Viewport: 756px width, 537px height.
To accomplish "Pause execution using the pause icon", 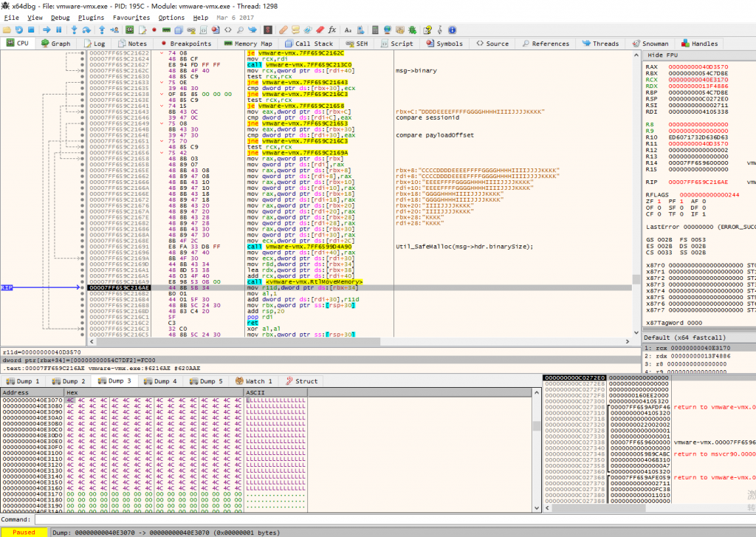I will (x=58, y=28).
